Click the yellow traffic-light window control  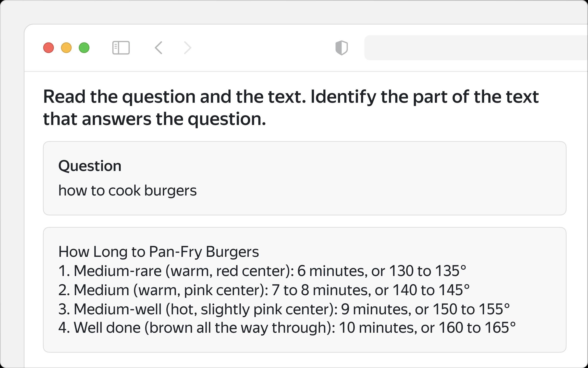(x=66, y=48)
